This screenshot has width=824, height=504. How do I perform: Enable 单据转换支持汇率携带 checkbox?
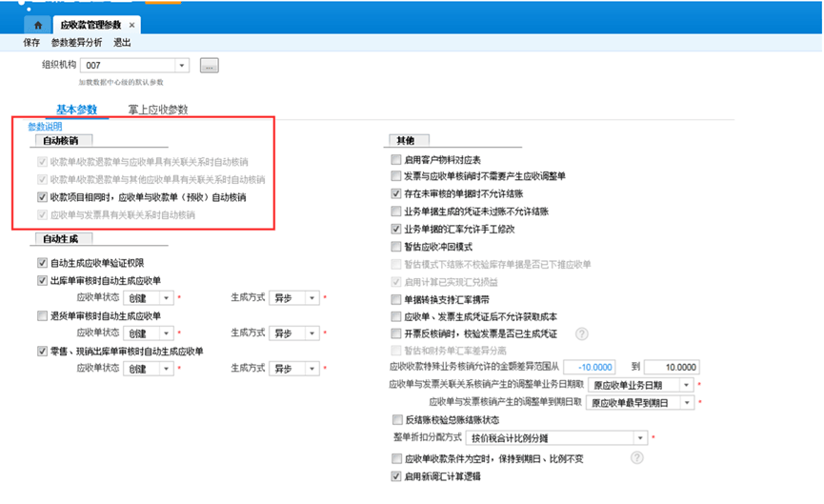[x=396, y=299]
